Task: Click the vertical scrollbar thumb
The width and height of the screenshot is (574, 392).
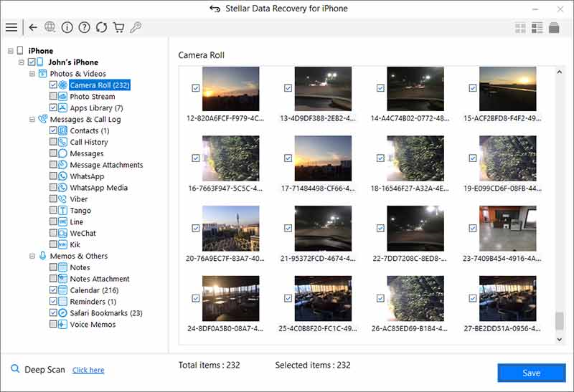Action: [x=560, y=320]
